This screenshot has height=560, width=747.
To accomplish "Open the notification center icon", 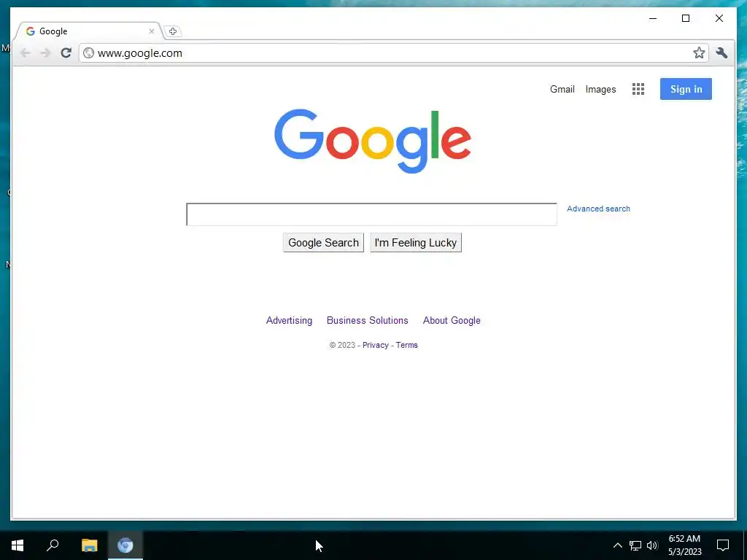I will coord(723,545).
